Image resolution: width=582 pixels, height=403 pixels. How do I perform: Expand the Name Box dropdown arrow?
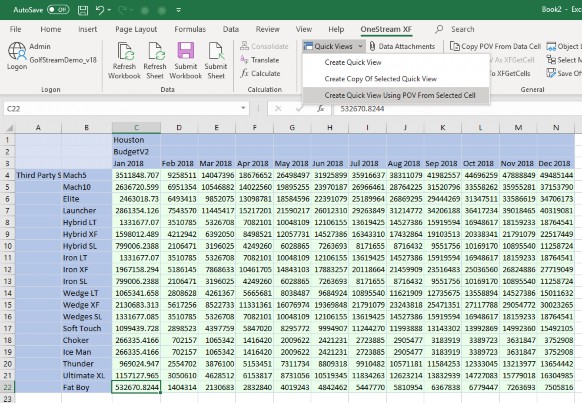(x=243, y=108)
